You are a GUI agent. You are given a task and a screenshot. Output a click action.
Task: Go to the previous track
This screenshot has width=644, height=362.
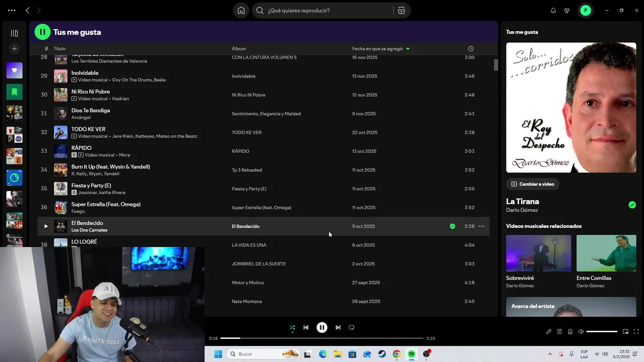coord(305,327)
